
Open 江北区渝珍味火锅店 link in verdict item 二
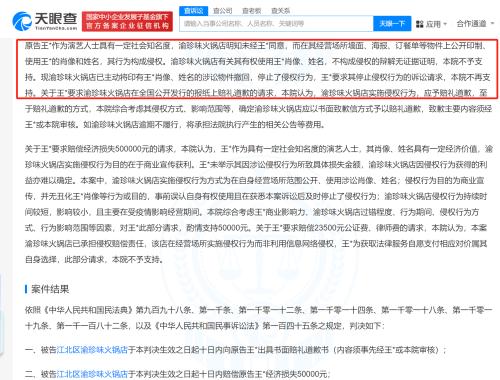coord(92,374)
